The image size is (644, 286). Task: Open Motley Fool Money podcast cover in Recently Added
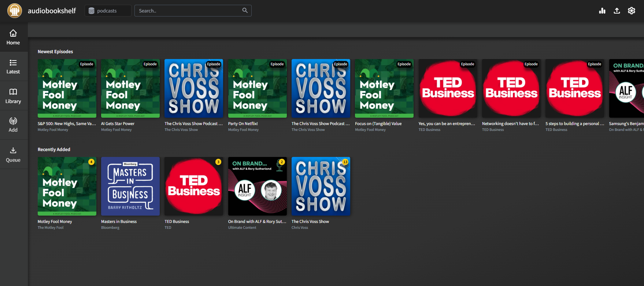pos(67,186)
